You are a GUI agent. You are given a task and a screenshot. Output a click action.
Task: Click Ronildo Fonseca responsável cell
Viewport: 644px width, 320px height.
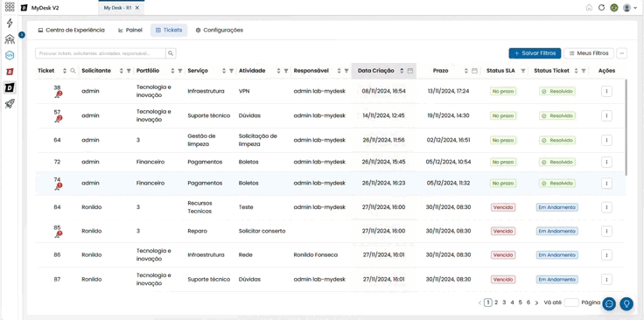(x=315, y=254)
